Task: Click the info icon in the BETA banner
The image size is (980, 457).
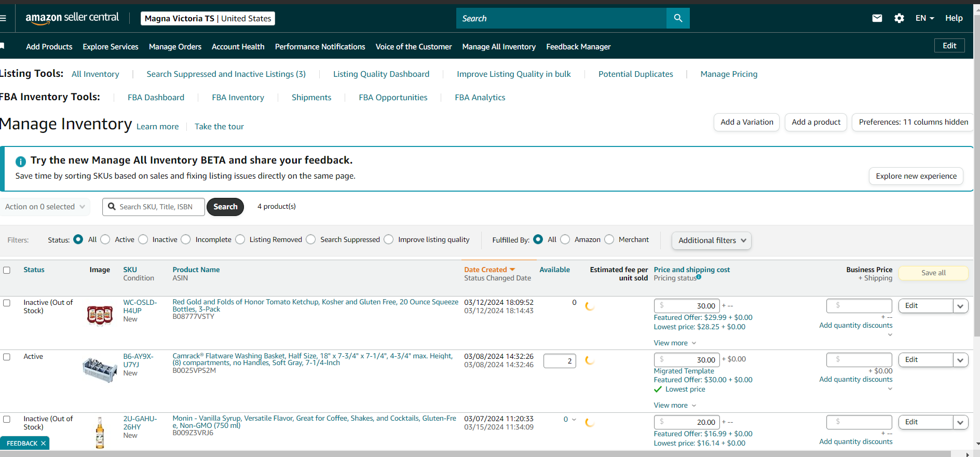Action: coord(21,161)
